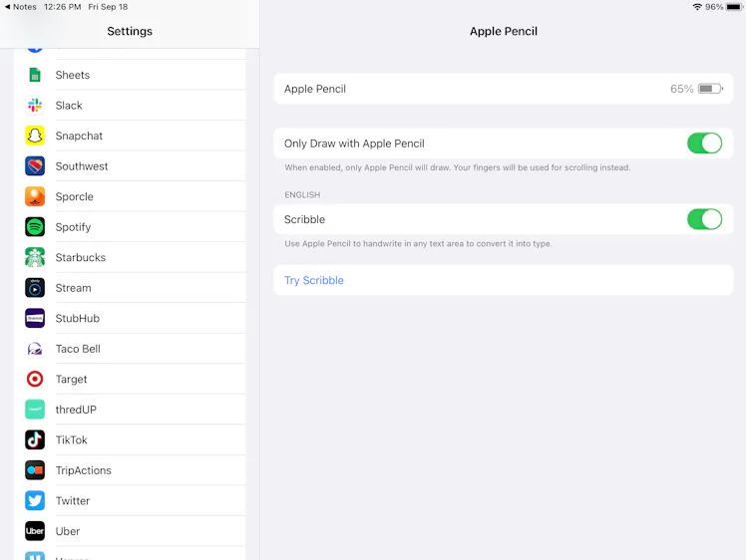
Task: Select Target in settings list
Action: click(x=130, y=379)
